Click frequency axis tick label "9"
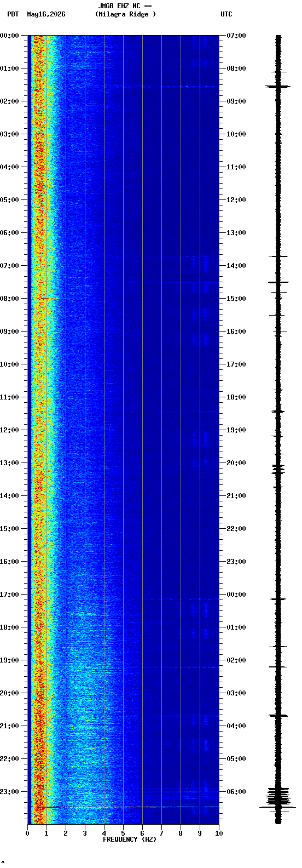Image resolution: width=302 pixels, height=868 pixels. pyautogui.click(x=200, y=833)
